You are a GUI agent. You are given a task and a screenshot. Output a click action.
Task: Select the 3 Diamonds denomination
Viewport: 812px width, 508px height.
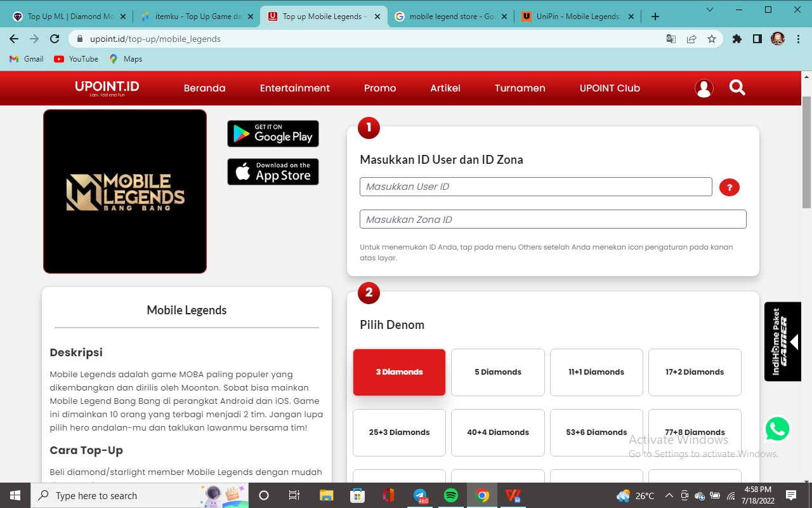[399, 372]
